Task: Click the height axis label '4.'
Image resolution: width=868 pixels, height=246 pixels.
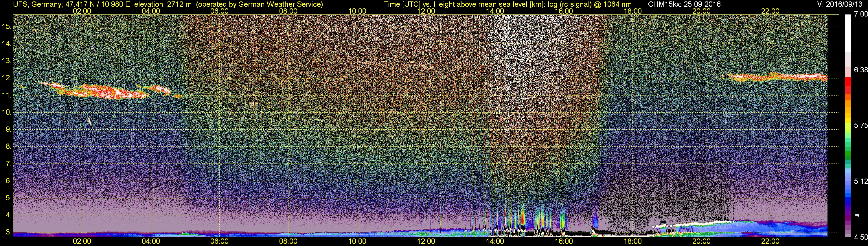Action: coord(8,215)
